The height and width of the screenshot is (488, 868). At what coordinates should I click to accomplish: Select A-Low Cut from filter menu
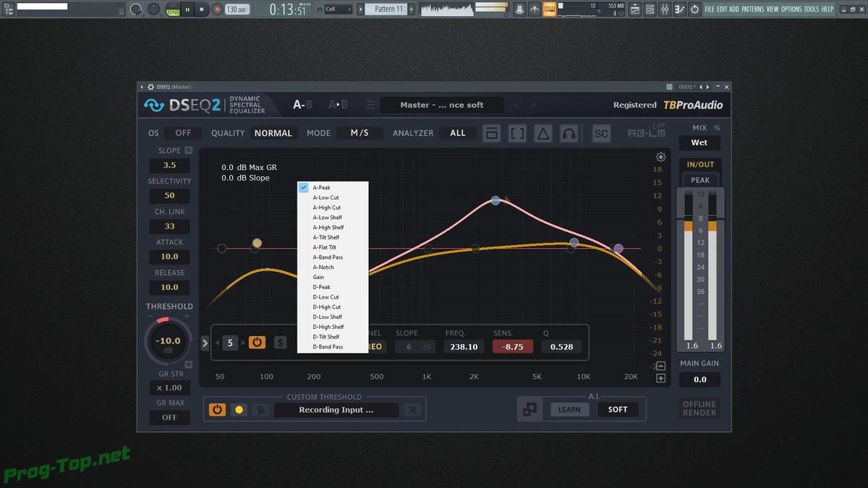pos(333,197)
